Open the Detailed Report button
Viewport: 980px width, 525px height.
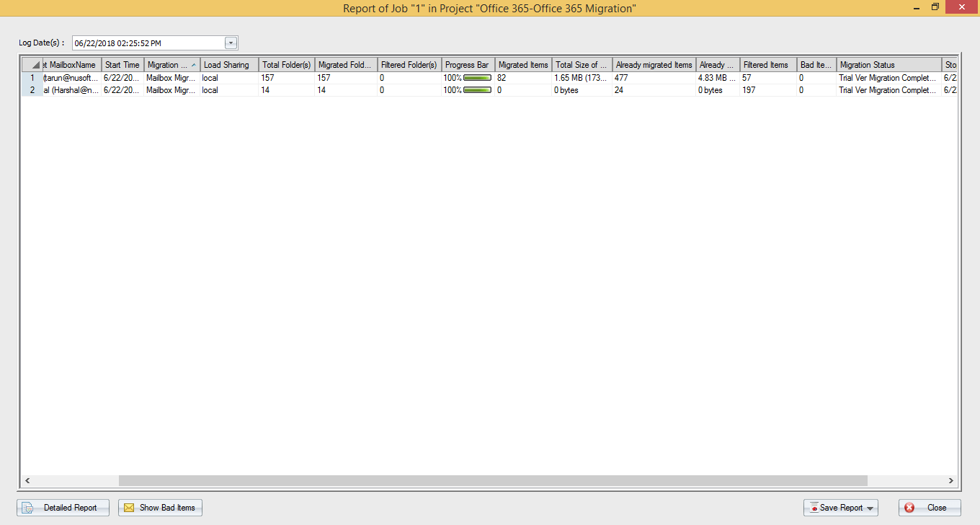point(63,508)
